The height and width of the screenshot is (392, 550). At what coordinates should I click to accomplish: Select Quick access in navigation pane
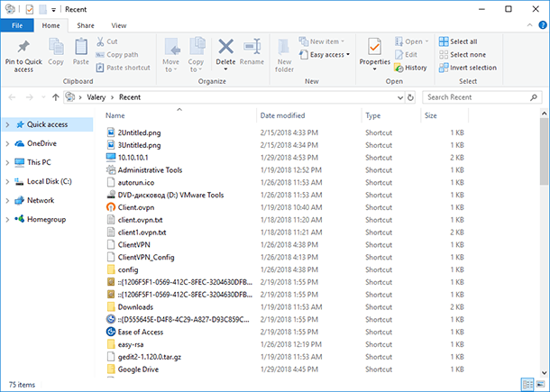pos(48,124)
